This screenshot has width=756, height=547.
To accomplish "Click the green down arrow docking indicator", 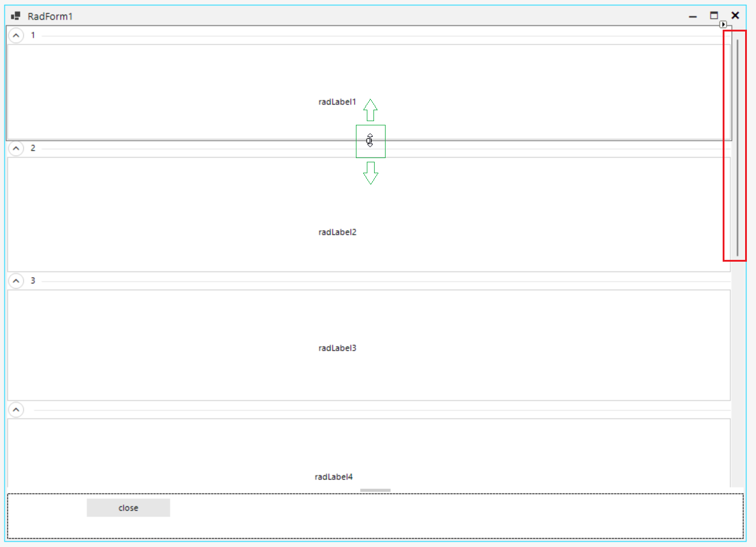I will tap(370, 173).
